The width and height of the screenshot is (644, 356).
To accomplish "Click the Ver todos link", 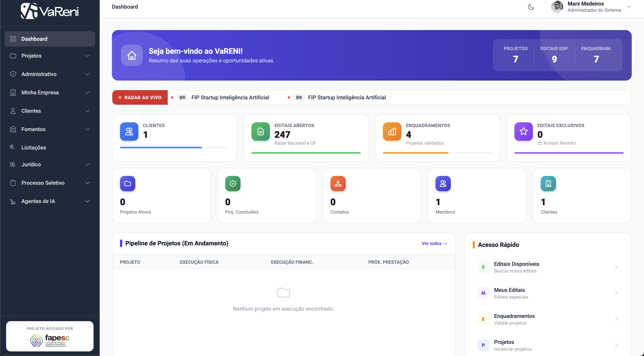I will tap(435, 243).
